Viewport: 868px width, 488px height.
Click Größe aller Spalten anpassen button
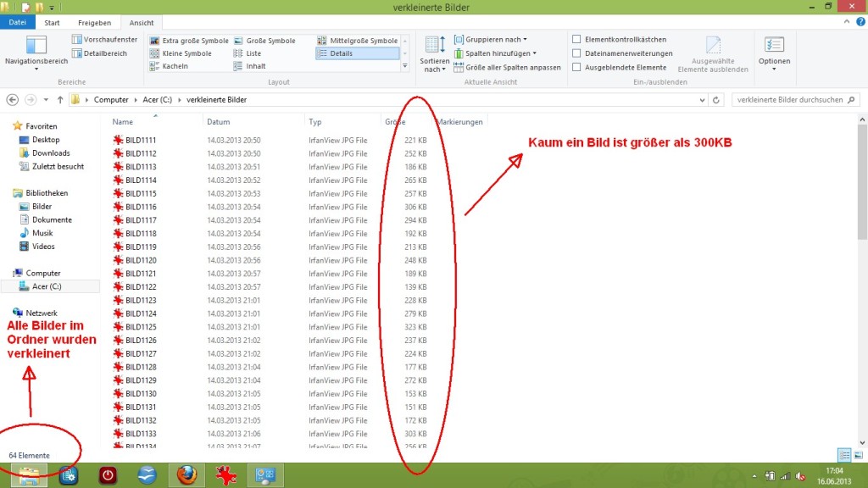[507, 67]
